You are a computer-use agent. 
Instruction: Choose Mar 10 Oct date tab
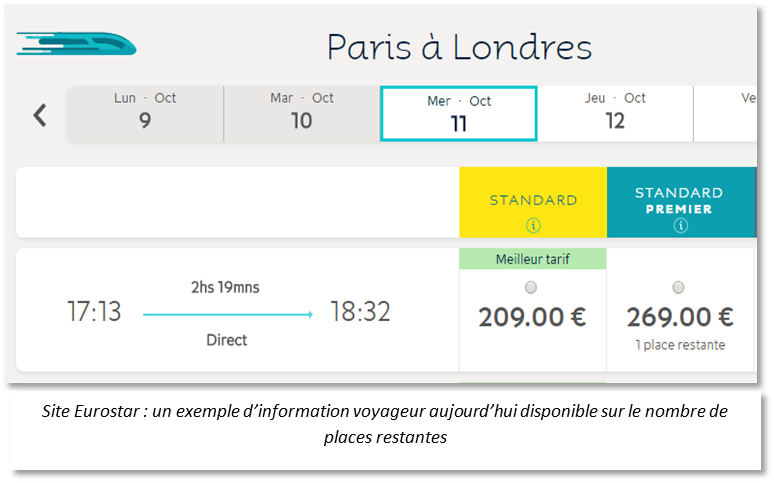tap(302, 114)
